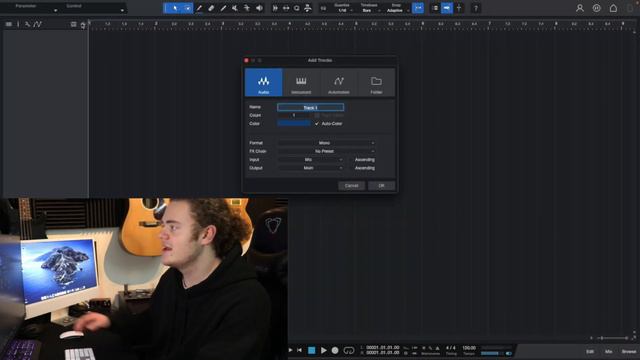
Task: Uncheck the Auto-Color checkbox
Action: (317, 123)
